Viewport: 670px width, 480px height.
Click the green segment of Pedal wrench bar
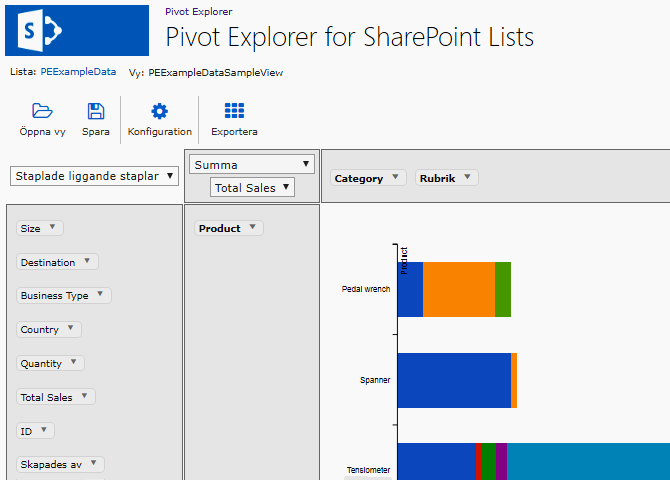[503, 289]
